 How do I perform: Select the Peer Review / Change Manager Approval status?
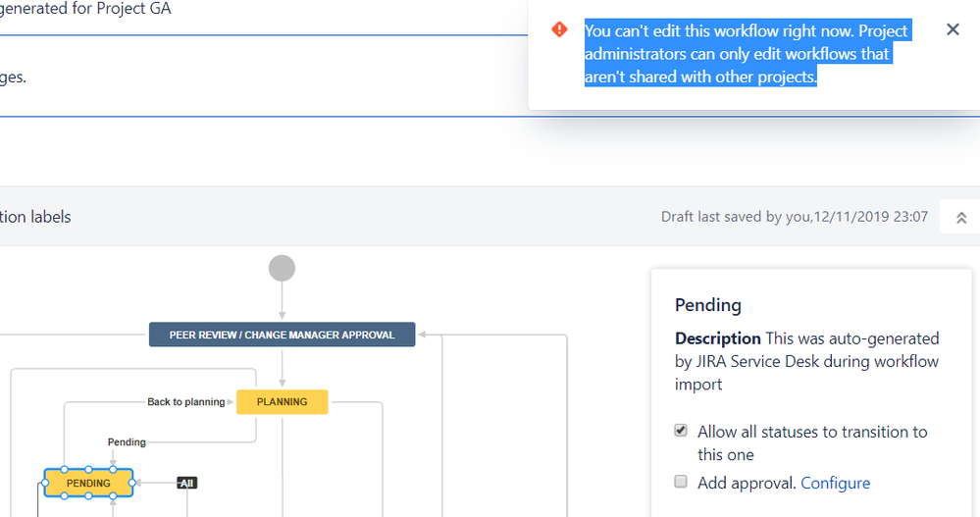click(282, 335)
